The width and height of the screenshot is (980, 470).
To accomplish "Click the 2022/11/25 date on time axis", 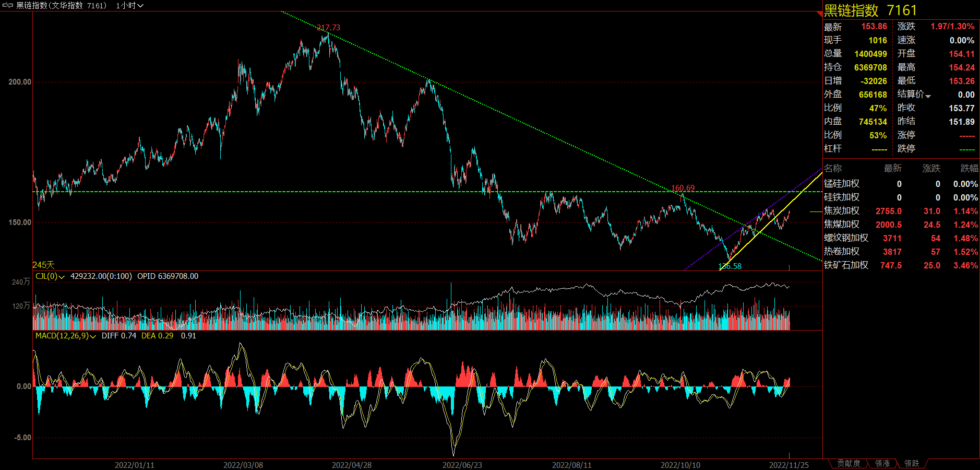I will [789, 465].
